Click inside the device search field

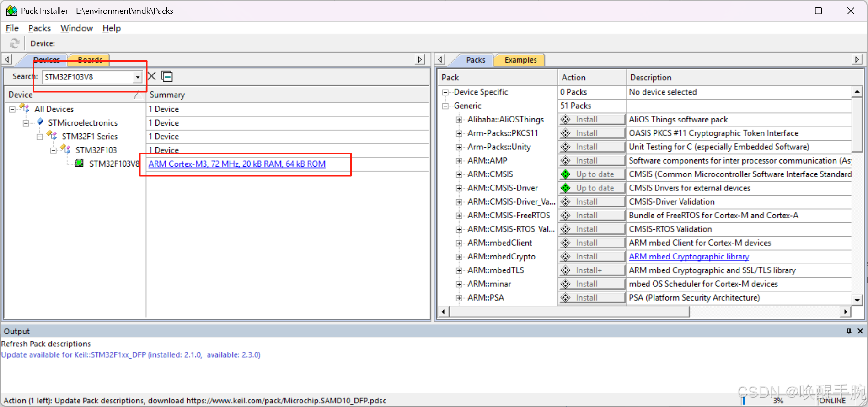(x=88, y=77)
